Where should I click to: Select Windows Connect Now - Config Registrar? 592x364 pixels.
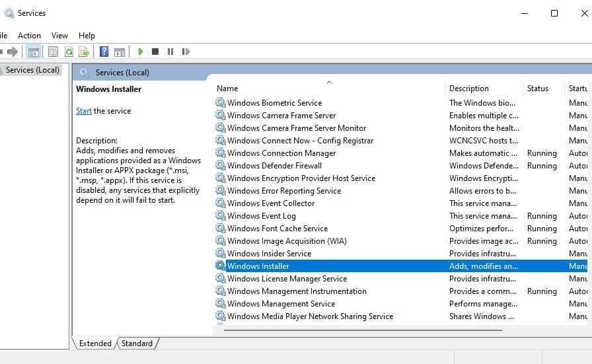[x=300, y=141]
